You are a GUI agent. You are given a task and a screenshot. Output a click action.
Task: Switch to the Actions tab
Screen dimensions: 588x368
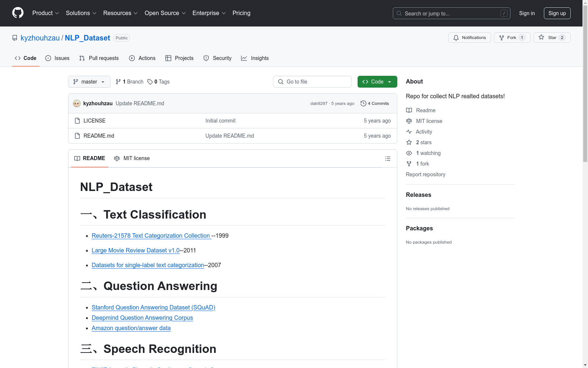[142, 58]
